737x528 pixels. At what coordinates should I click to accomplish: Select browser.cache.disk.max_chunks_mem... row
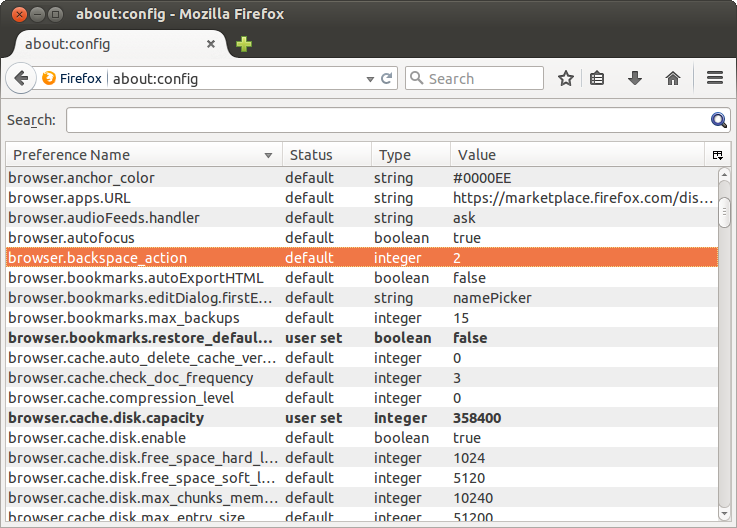click(362, 497)
